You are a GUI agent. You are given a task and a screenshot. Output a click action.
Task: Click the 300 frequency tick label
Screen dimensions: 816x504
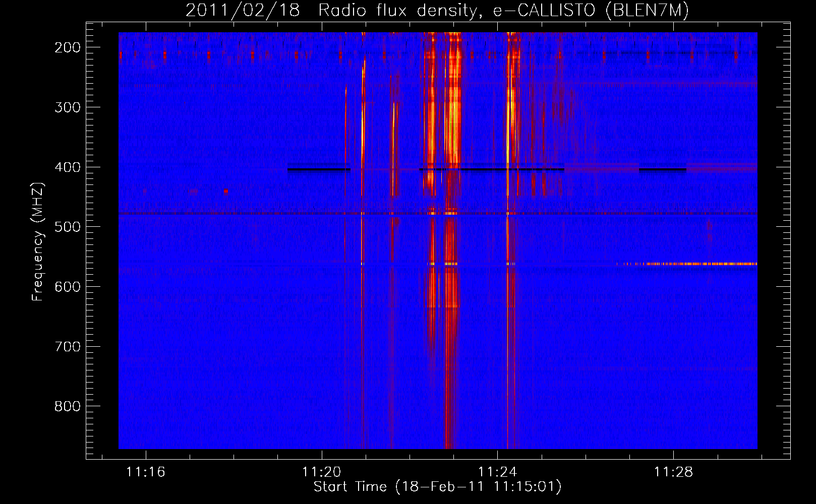click(68, 107)
